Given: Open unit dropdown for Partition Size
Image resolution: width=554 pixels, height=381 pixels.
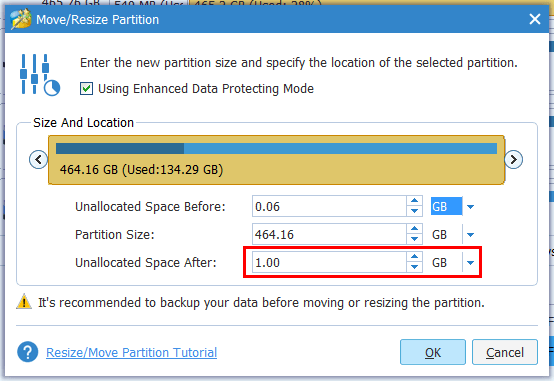Looking at the screenshot, I should 470,234.
